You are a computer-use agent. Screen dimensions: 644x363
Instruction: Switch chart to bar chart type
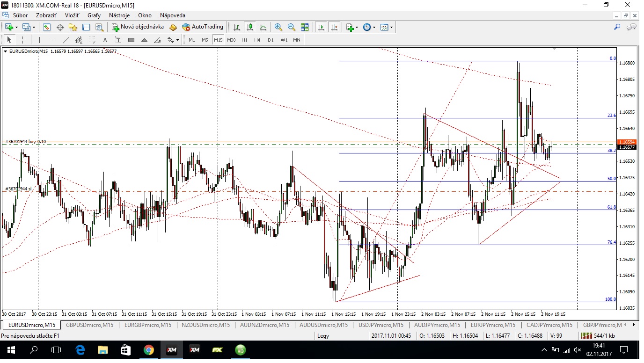click(237, 27)
